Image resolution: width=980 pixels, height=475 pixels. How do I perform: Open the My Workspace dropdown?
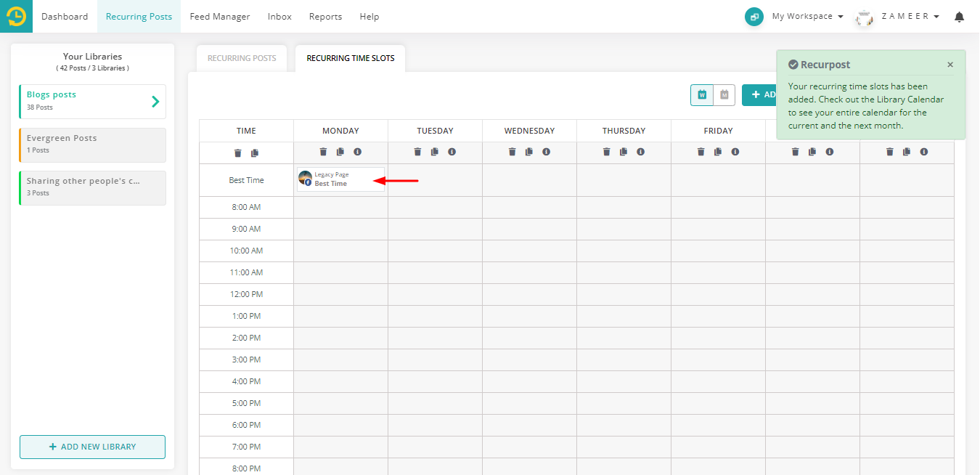click(807, 16)
